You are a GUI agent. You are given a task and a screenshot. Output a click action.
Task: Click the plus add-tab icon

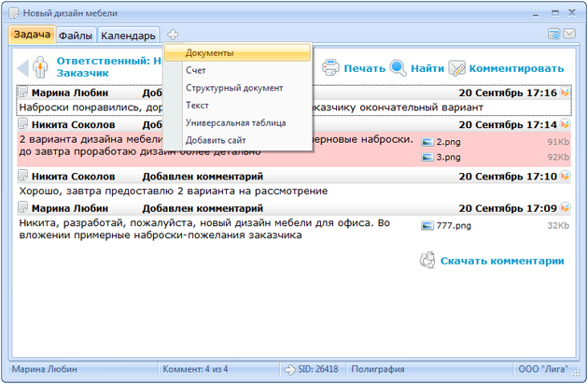pyautogui.click(x=173, y=35)
